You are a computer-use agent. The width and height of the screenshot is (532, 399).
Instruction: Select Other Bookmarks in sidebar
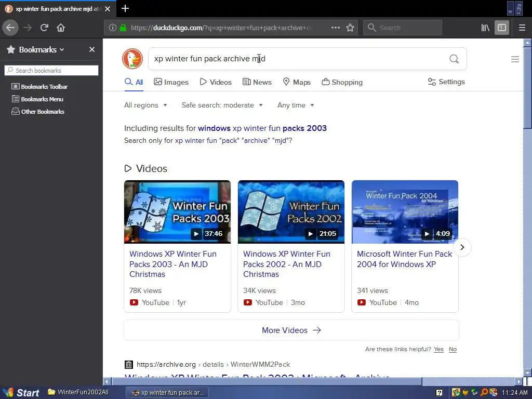pyautogui.click(x=38, y=112)
